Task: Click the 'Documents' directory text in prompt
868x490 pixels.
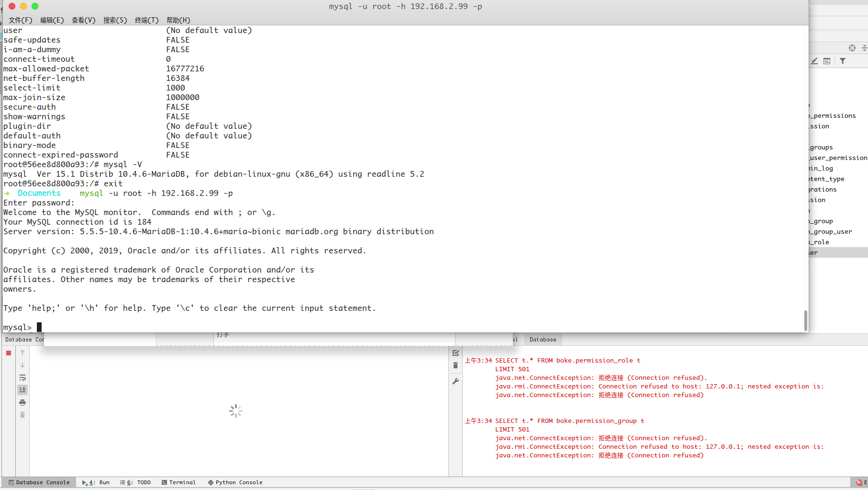Action: 39,193
